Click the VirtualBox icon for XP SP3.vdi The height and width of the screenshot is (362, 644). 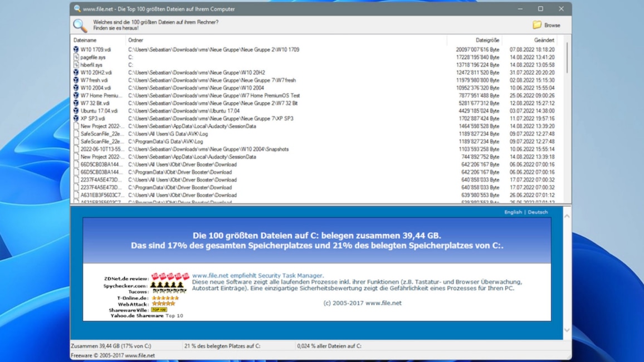76,118
